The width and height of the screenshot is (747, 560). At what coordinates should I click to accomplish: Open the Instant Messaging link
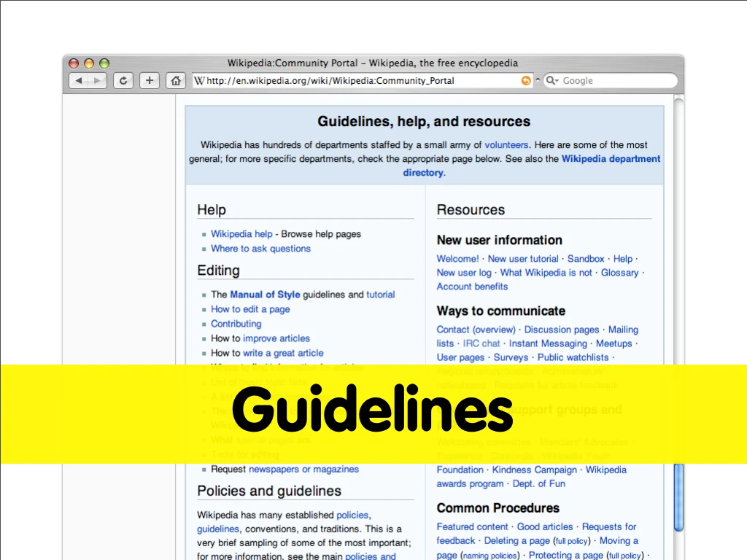click(x=548, y=343)
